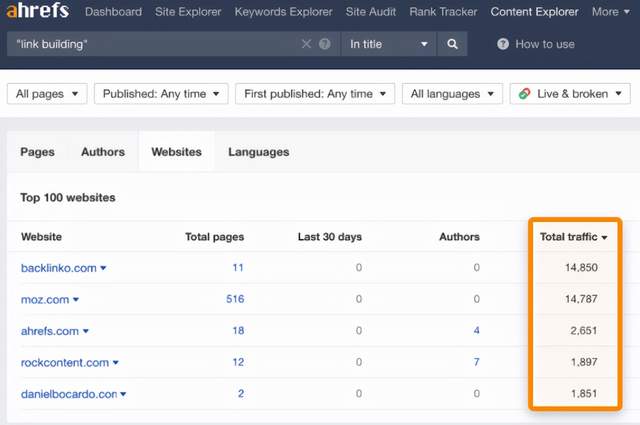Image resolution: width=640 pixels, height=425 pixels.
Task: Click the Ahrefs logo
Action: (x=38, y=10)
